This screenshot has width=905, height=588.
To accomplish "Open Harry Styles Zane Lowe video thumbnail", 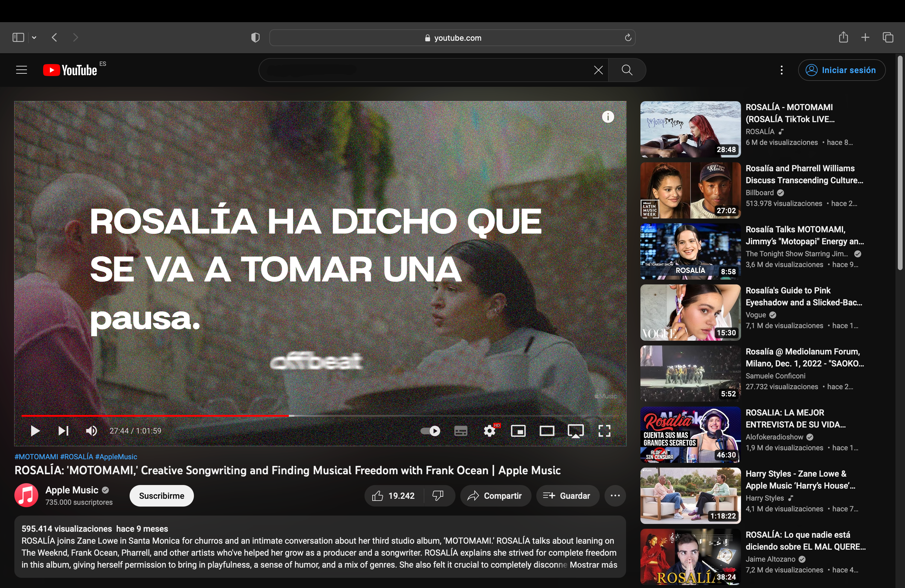I will [x=690, y=495].
